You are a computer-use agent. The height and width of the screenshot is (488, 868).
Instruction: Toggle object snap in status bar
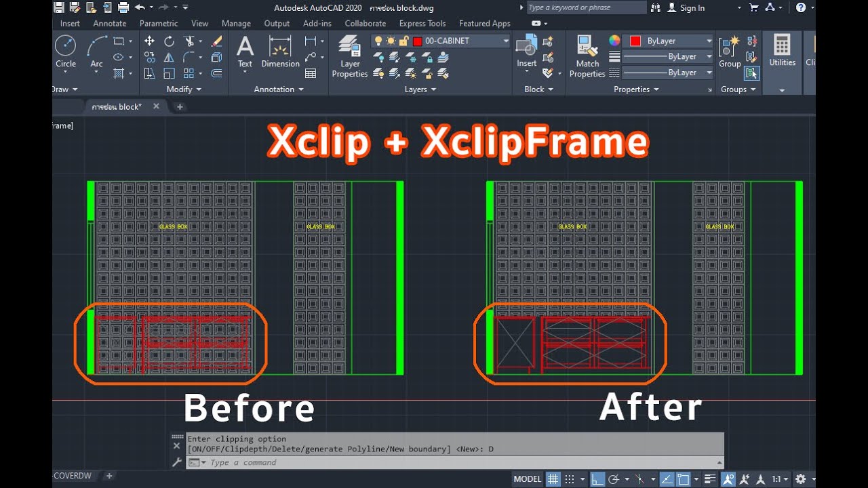click(x=683, y=479)
